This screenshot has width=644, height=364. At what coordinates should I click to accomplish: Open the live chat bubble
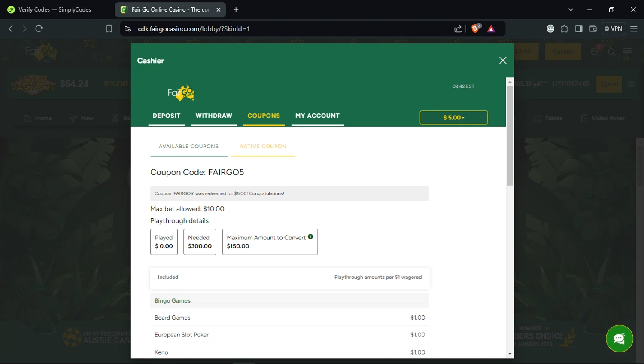619,339
